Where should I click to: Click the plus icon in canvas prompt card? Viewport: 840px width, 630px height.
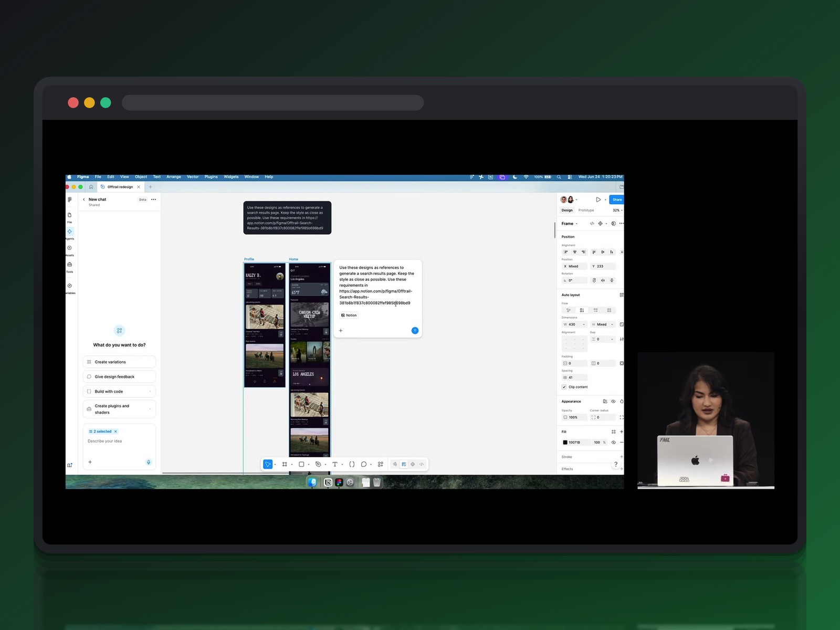tap(341, 330)
